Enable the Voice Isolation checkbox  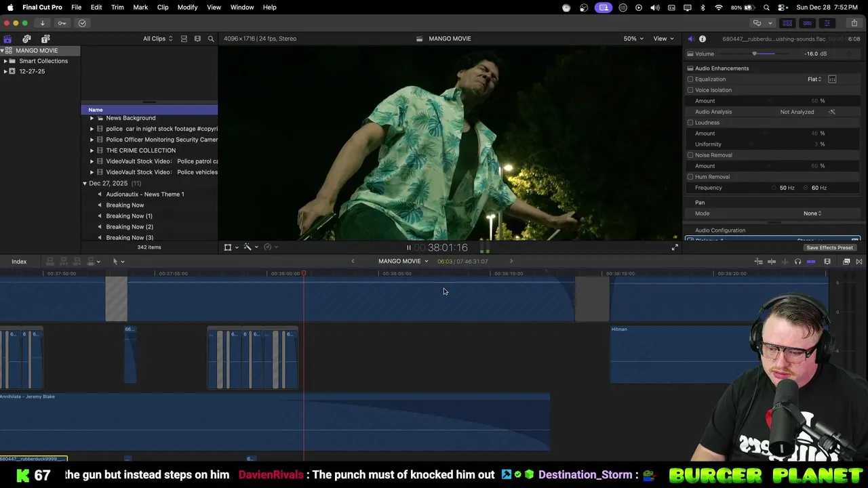pos(690,90)
